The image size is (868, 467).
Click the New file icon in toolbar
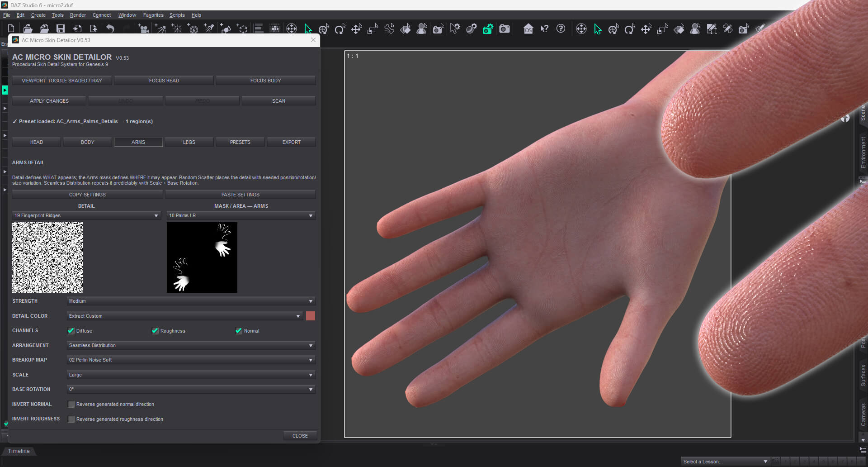click(x=11, y=29)
